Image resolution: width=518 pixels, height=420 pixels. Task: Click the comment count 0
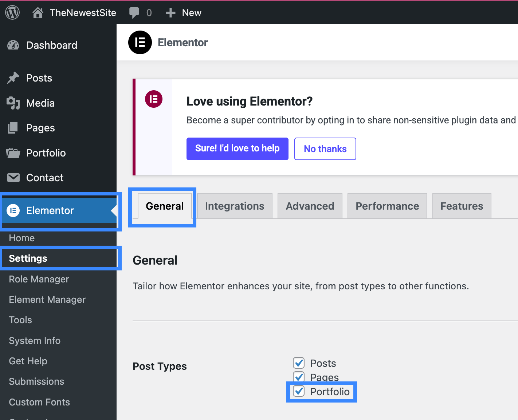tap(149, 13)
